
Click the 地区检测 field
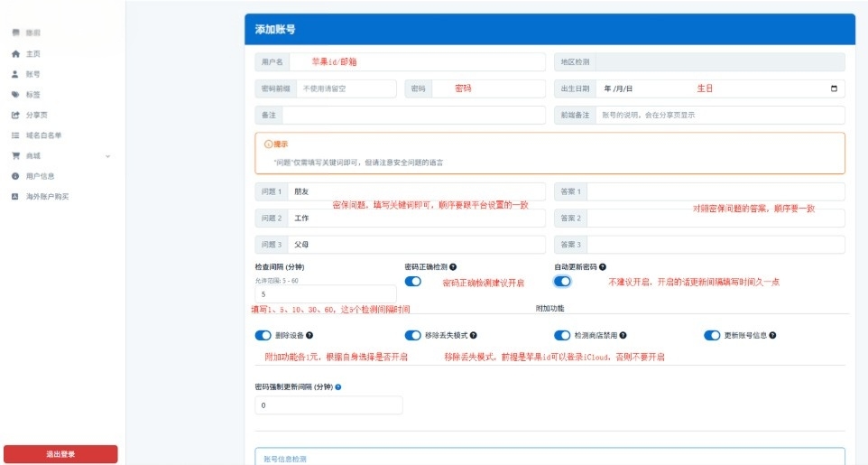point(720,62)
